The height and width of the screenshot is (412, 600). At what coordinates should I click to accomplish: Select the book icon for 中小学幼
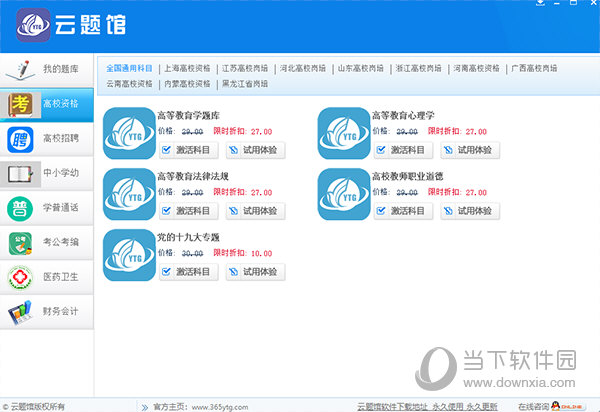(x=20, y=174)
